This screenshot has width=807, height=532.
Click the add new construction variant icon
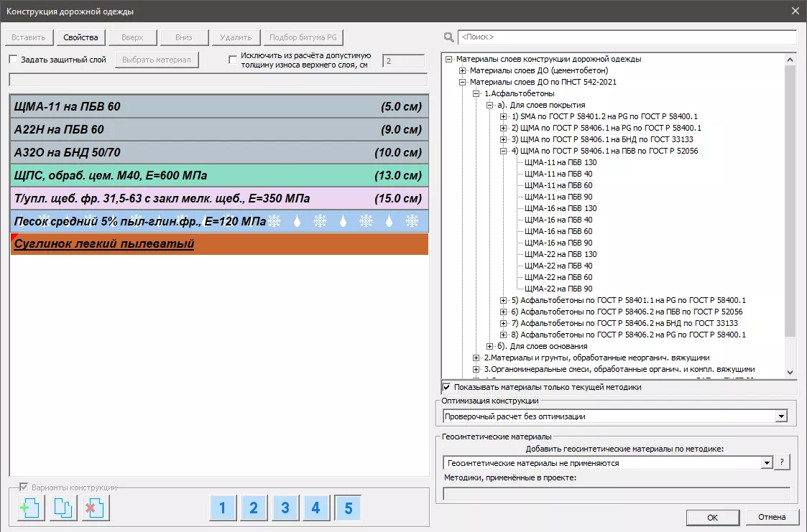click(31, 508)
